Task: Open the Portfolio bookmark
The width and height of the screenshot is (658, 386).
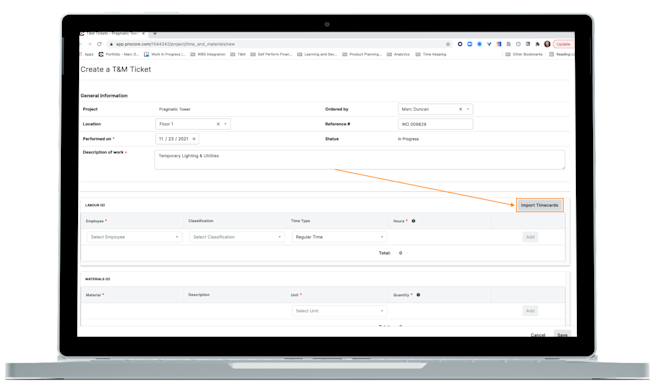Action: coord(119,55)
